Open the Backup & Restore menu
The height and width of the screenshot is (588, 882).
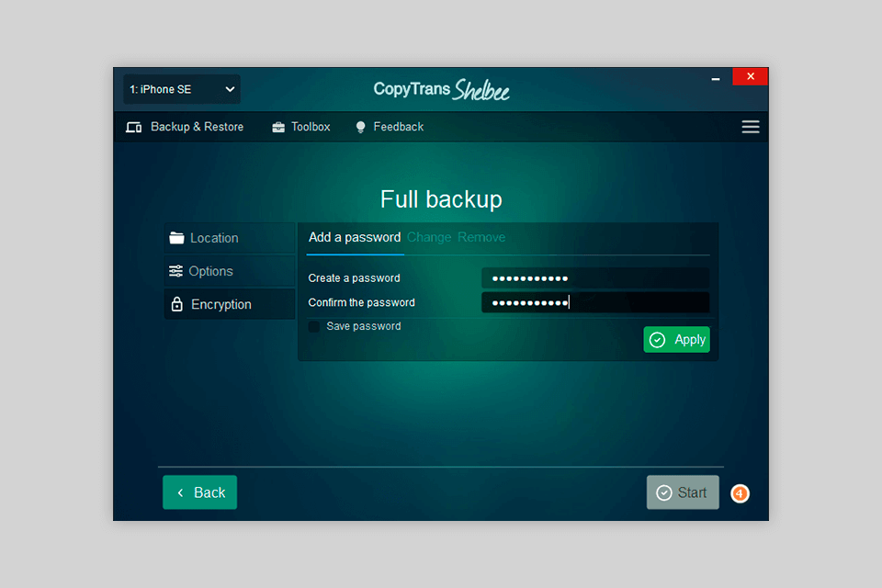[x=185, y=127]
